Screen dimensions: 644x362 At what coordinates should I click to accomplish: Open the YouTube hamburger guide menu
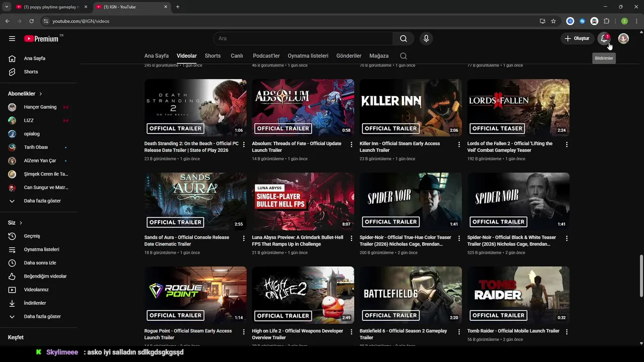tap(12, 39)
